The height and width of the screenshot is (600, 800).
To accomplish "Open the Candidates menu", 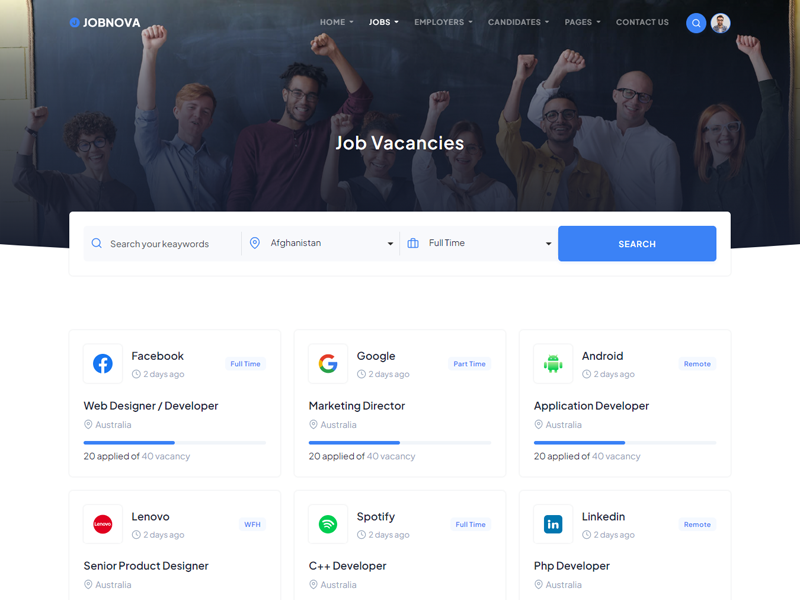I will pyautogui.click(x=518, y=22).
